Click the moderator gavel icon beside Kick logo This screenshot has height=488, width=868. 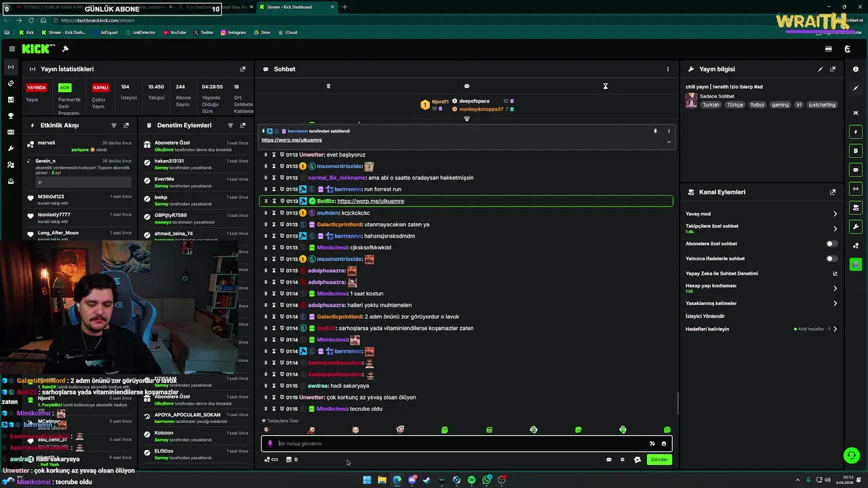coord(65,49)
